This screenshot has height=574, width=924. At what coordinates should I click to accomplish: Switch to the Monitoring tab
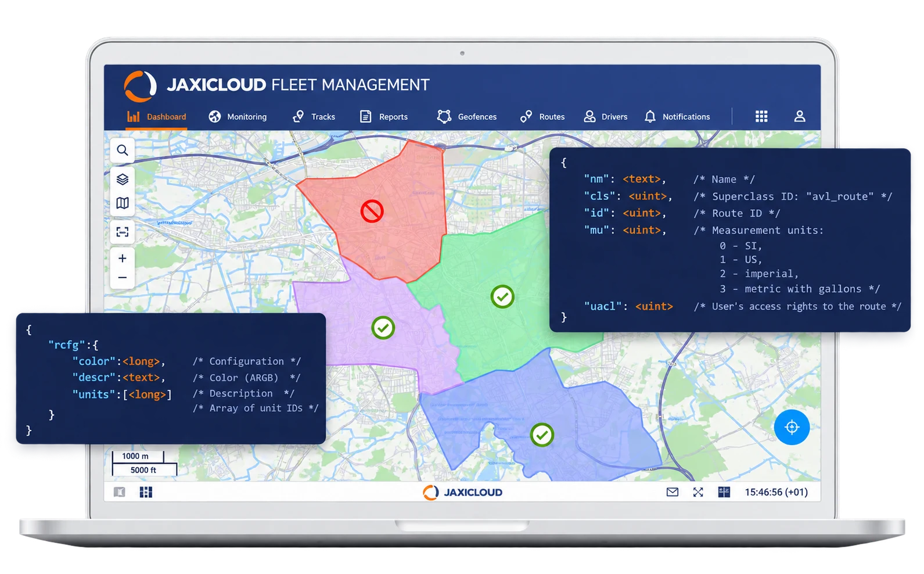pyautogui.click(x=238, y=117)
